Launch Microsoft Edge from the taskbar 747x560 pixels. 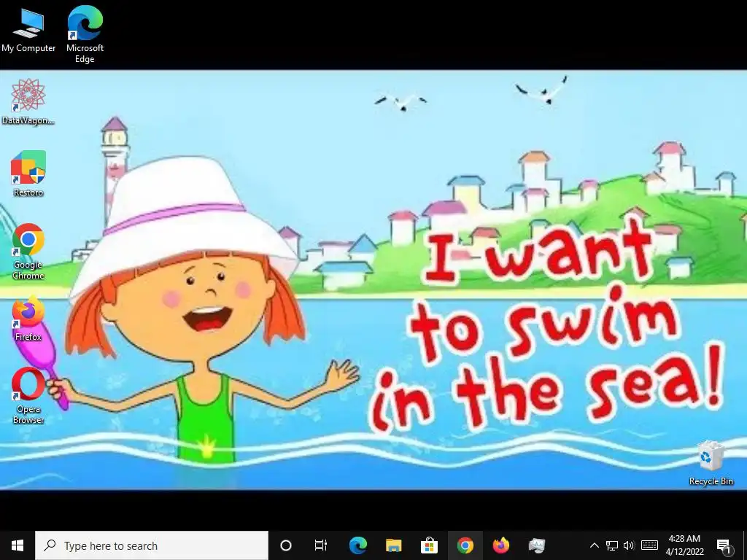(357, 545)
